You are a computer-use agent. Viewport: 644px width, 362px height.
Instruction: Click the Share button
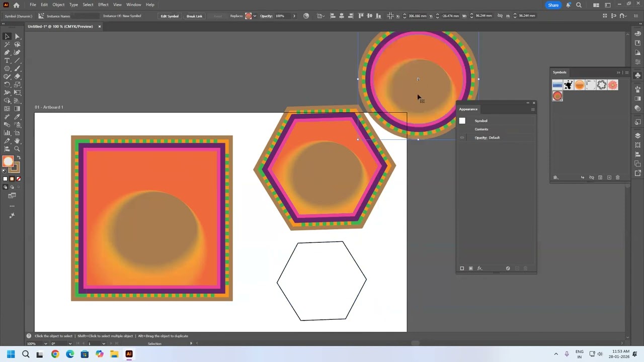coord(553,5)
